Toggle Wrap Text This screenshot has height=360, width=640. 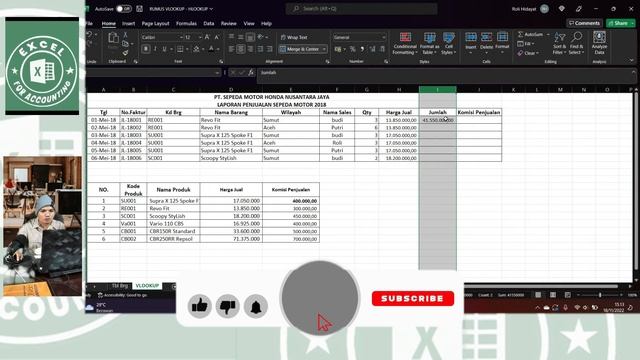pyautogui.click(x=294, y=37)
